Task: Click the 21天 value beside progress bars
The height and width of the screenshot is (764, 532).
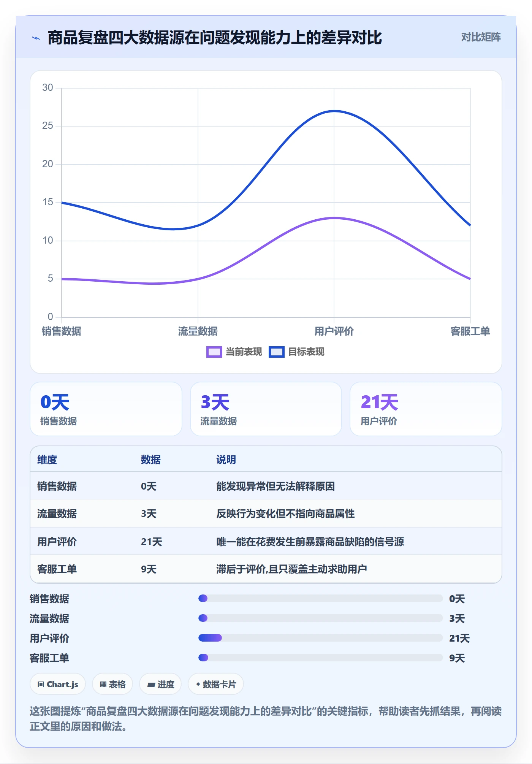Action: click(459, 638)
